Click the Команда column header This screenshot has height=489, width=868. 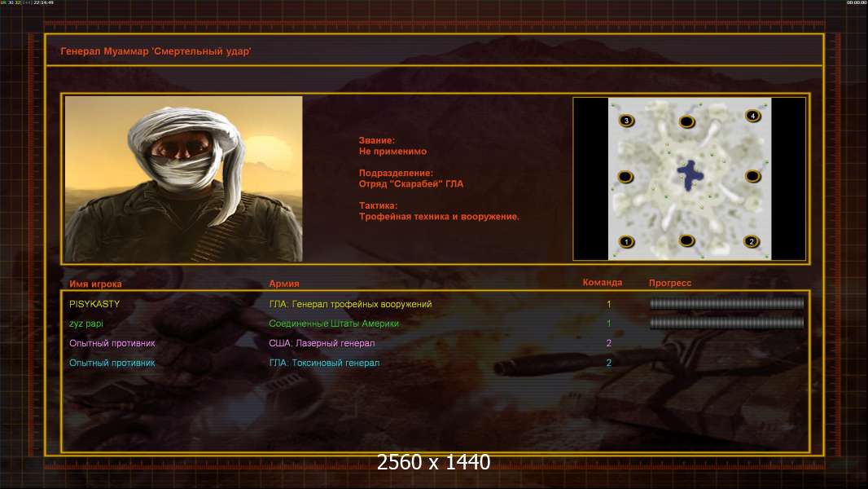pyautogui.click(x=603, y=283)
